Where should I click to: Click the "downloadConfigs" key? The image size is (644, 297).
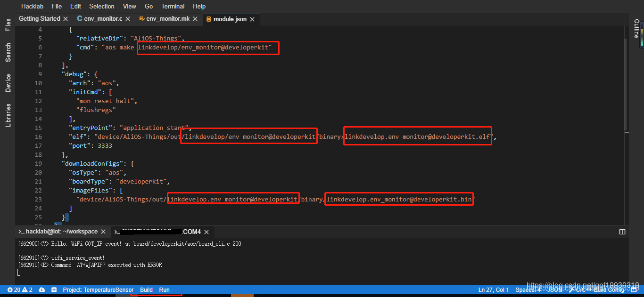(x=92, y=163)
